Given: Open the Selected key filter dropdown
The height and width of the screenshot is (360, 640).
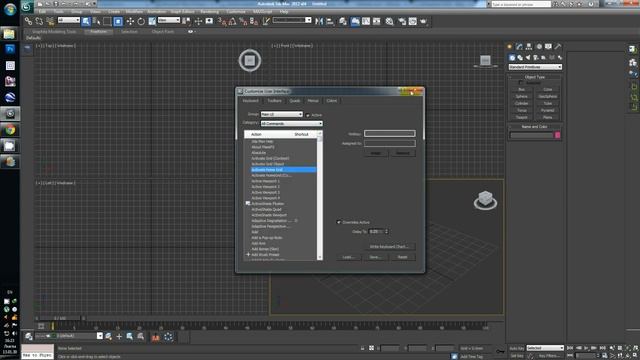Looking at the screenshot, I should [545, 348].
